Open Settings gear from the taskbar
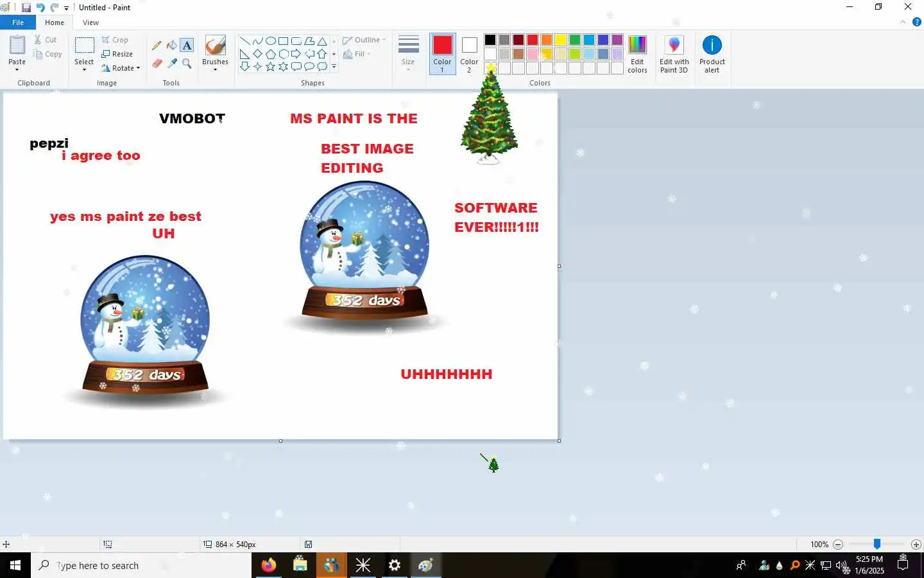This screenshot has width=924, height=578. point(395,565)
